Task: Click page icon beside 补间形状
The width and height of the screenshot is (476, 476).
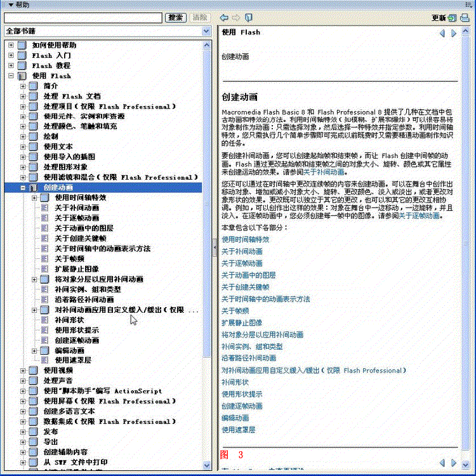Action: point(44,320)
